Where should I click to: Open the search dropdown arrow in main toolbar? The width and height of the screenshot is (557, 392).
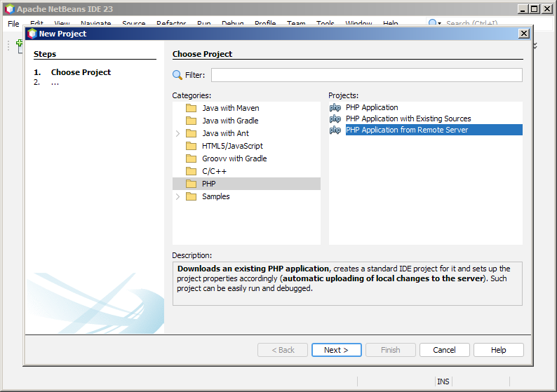440,24
